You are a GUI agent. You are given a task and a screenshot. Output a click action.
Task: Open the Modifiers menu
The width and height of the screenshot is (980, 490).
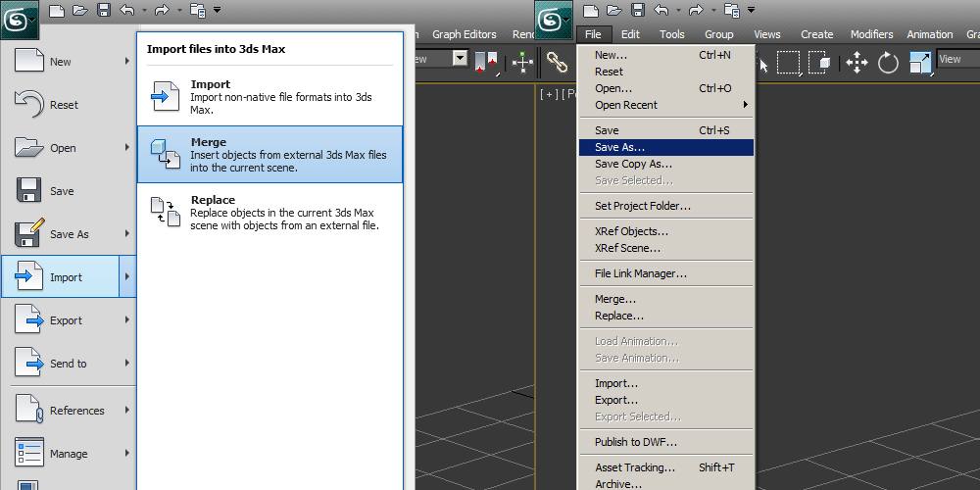coord(871,34)
